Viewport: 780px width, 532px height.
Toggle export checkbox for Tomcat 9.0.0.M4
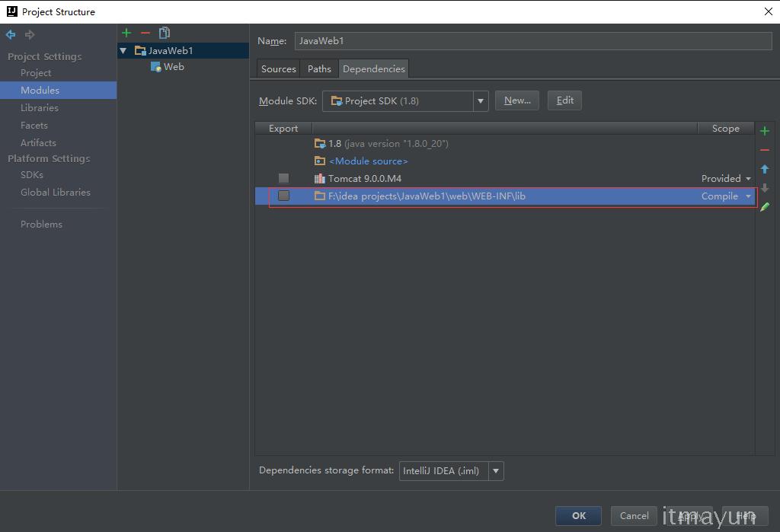coord(283,178)
